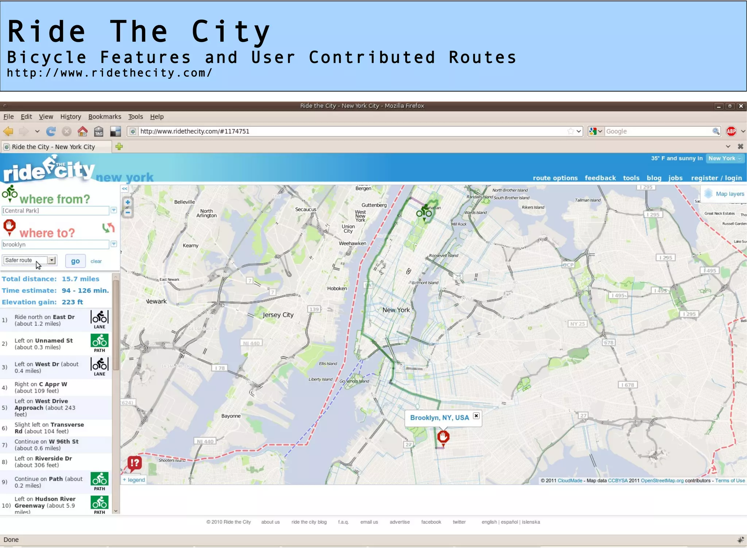Select the Ride the City browser tab
747x560 pixels.
coord(56,147)
